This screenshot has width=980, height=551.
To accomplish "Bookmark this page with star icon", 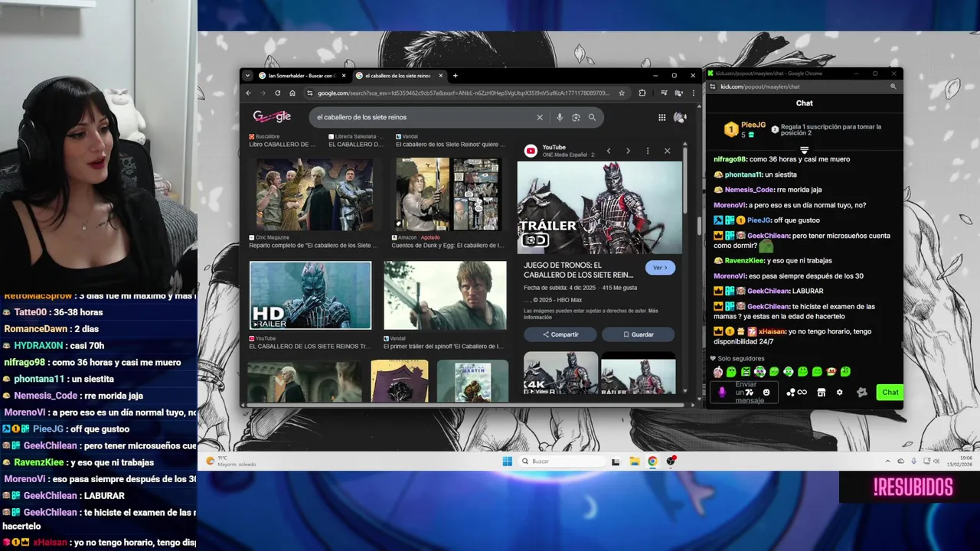I will 622,93.
